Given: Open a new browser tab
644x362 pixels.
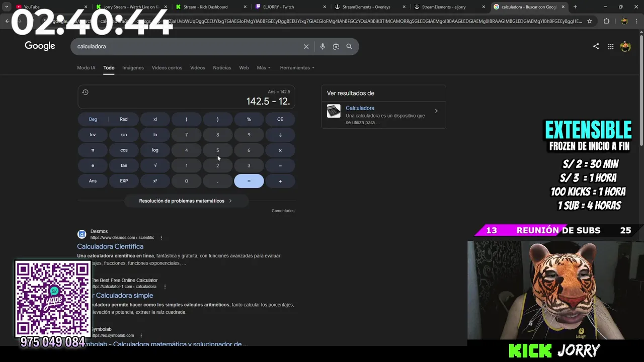Looking at the screenshot, I should click(575, 7).
